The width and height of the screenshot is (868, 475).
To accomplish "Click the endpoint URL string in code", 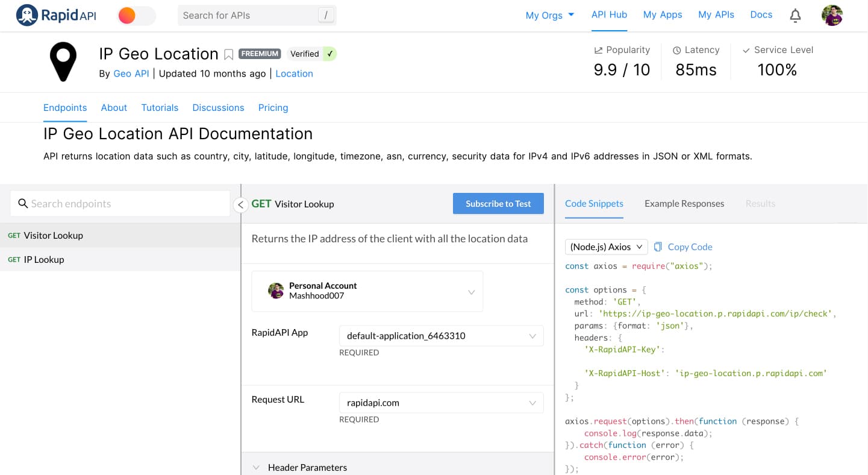I will (716, 313).
